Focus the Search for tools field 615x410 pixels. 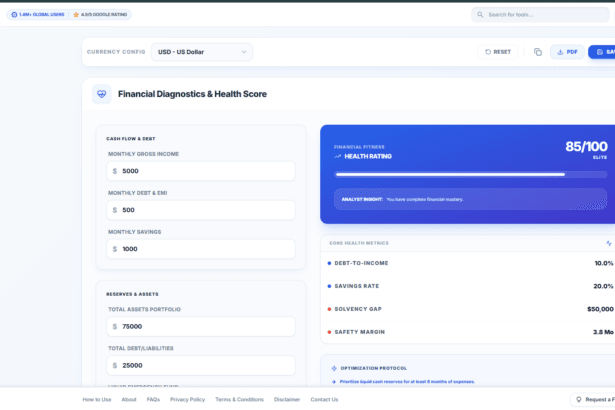540,15
